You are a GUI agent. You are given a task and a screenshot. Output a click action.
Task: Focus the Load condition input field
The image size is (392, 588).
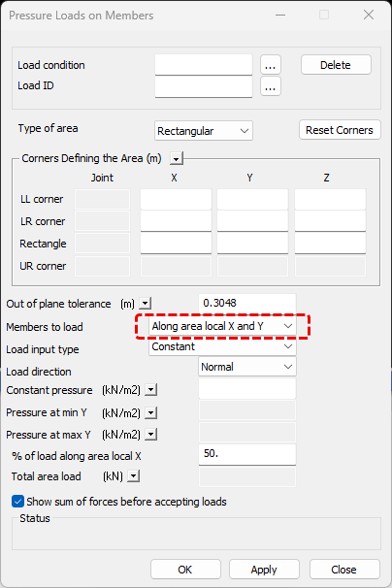point(204,65)
